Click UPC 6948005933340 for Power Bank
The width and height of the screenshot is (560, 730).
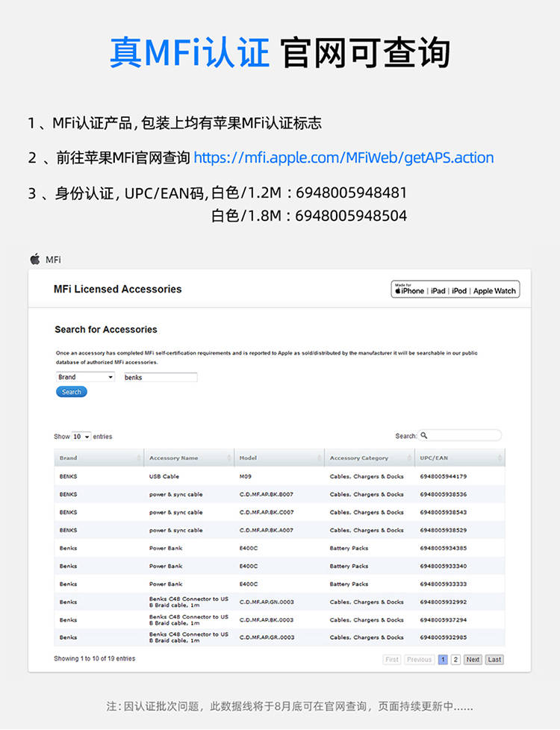coord(443,566)
